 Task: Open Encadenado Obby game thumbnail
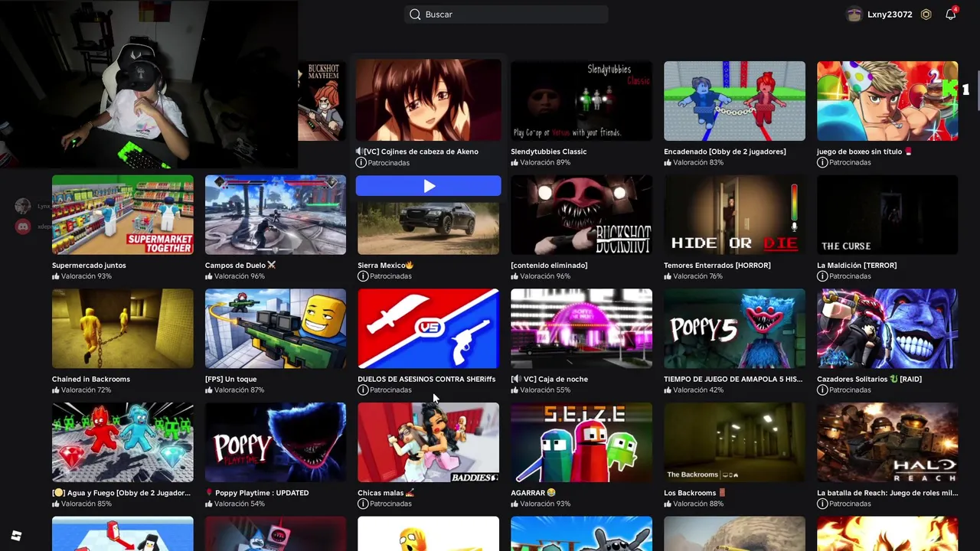click(735, 101)
